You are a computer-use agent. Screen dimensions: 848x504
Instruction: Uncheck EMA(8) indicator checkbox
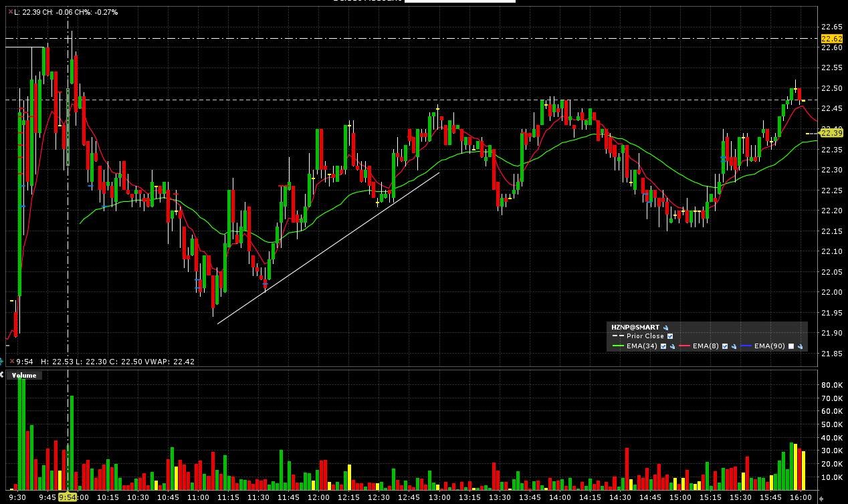725,346
